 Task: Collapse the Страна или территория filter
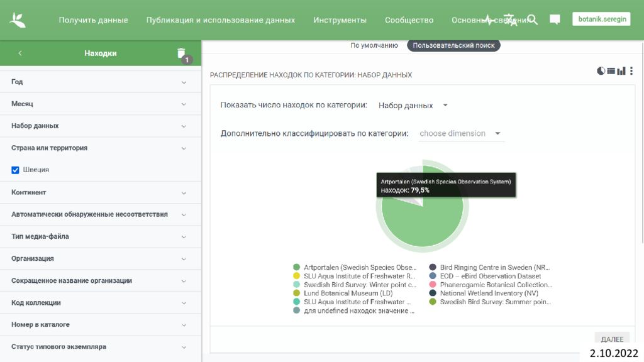coord(101,148)
